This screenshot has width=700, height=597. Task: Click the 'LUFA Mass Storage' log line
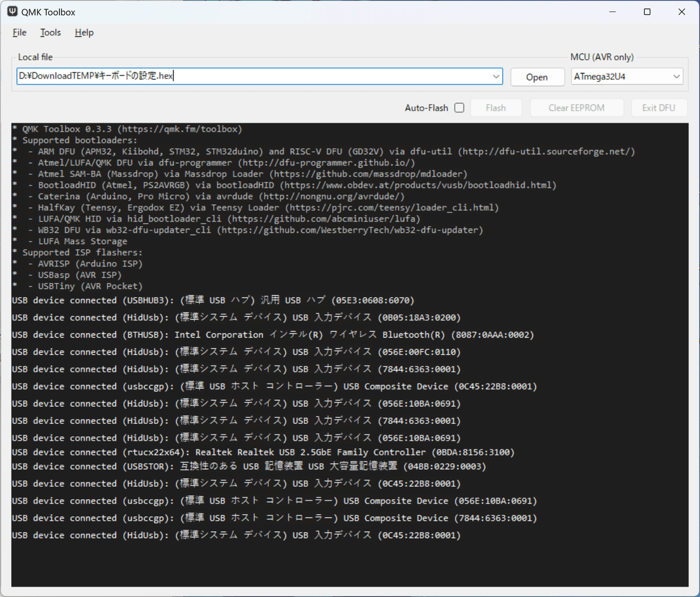pos(69,241)
